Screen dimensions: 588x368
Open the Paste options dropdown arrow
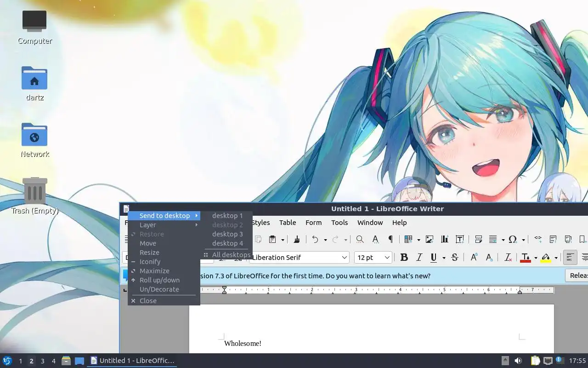(x=283, y=240)
